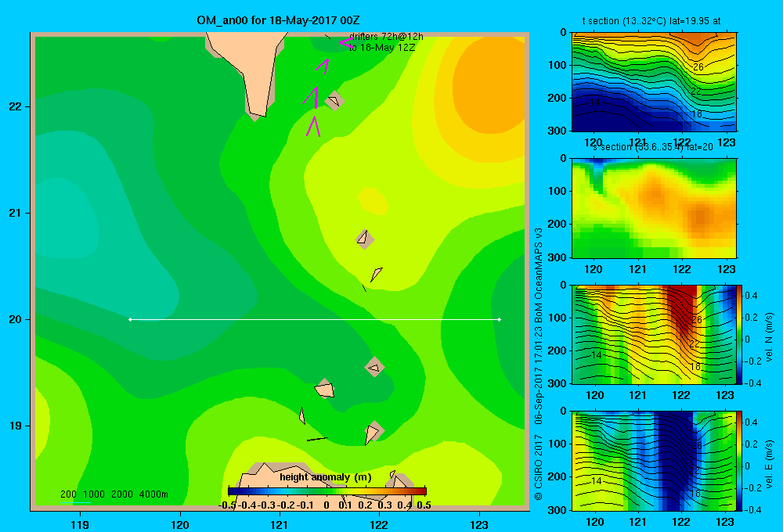Screen dimensions: 783x532
Task: Select the vel. N velocity color bar
Action: [x=740, y=334]
